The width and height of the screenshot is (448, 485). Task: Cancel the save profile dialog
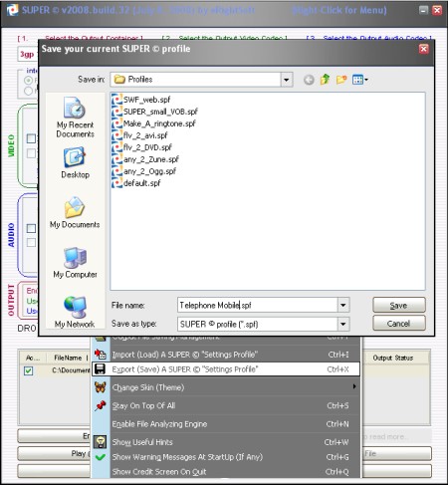[399, 323]
